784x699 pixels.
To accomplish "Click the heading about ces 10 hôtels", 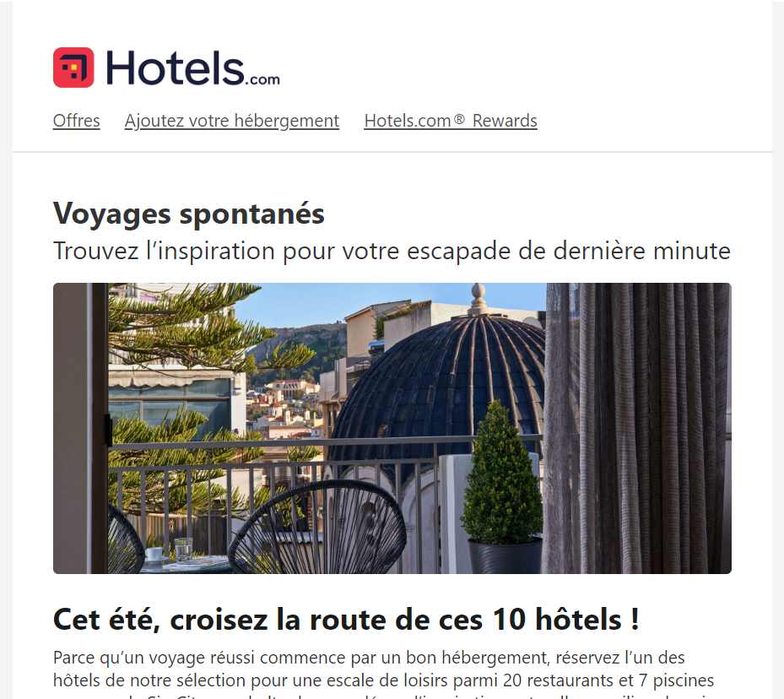I will [346, 620].
